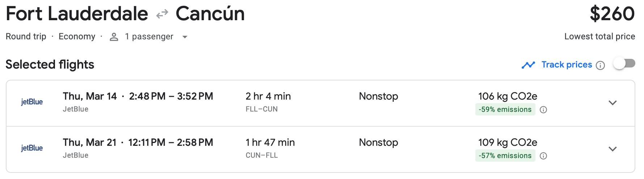This screenshot has width=644, height=179.
Task: Click the -57% emissions badge
Action: (505, 156)
